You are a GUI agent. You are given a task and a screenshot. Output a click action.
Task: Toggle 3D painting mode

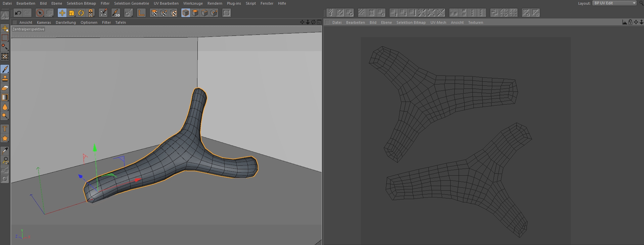point(116,13)
